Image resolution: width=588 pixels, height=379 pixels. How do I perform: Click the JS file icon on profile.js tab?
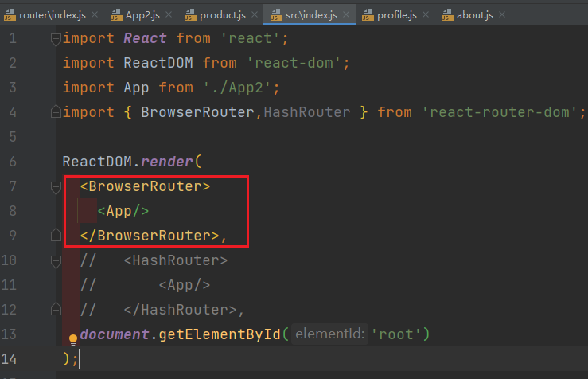point(368,15)
